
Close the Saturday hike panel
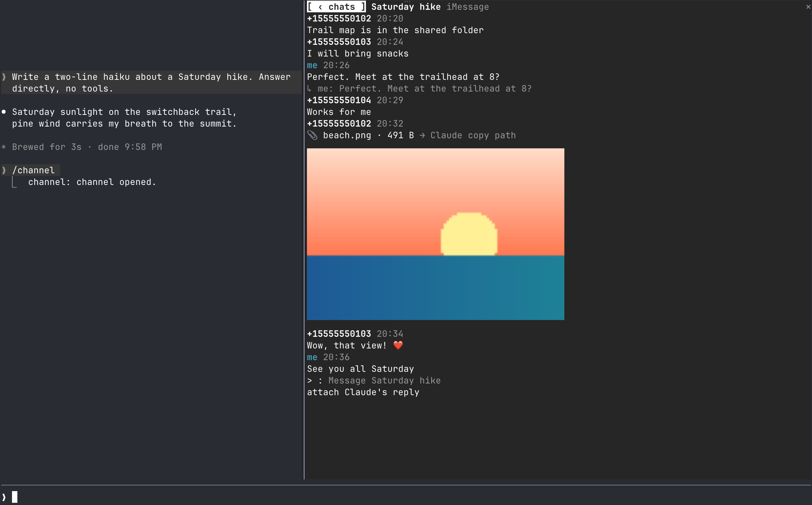point(808,7)
